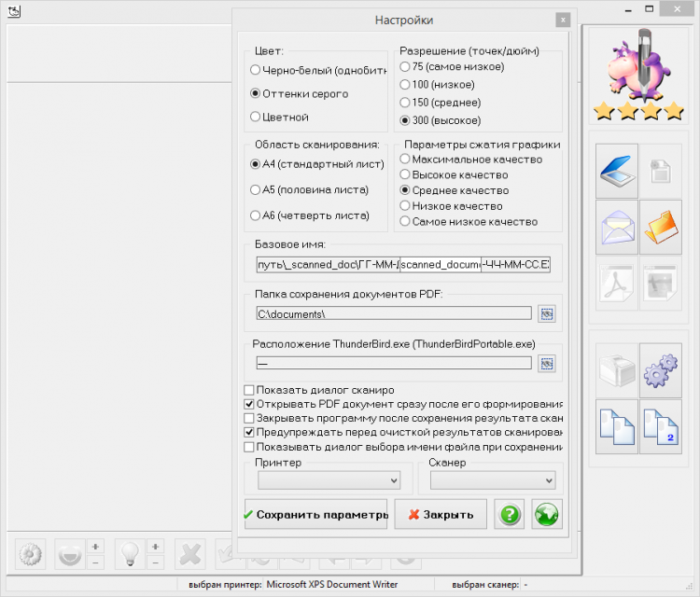Click выбран сканер status bar label
The image size is (700, 597).
(x=485, y=585)
